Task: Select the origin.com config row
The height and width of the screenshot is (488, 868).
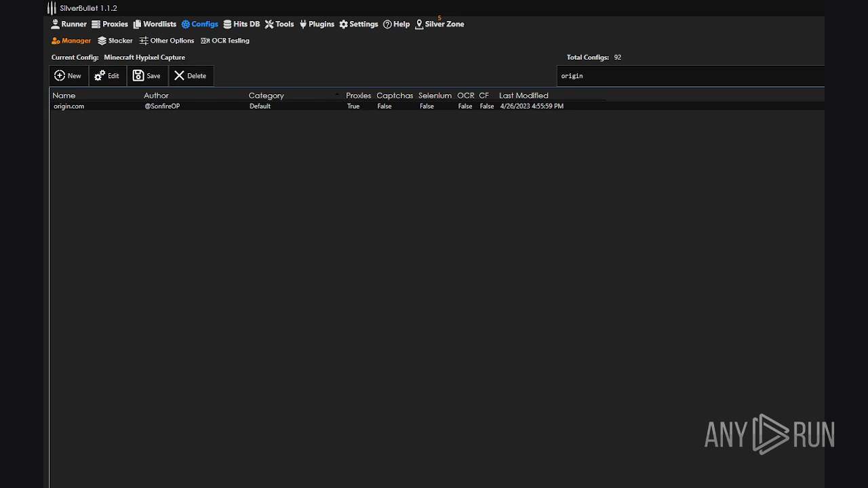Action: pos(437,106)
